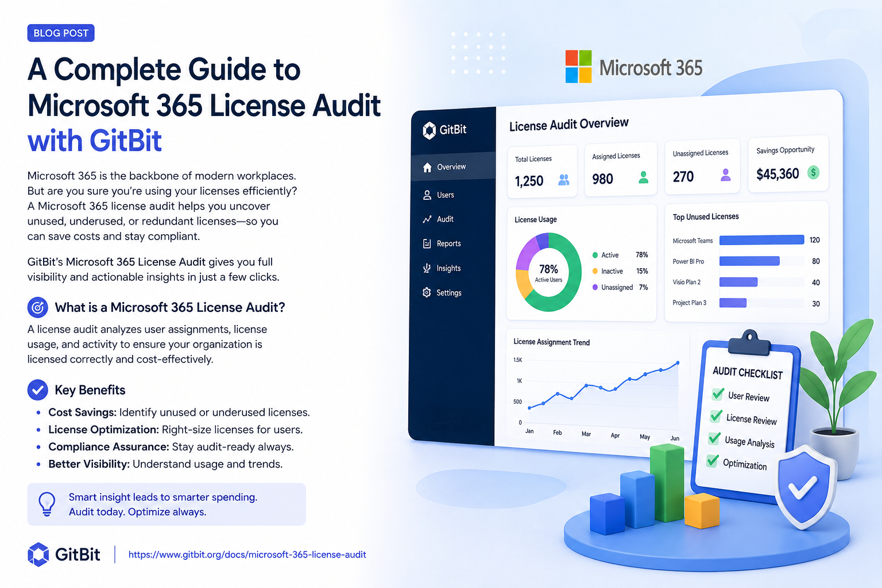Click the Project Plan 3 usage bar
Image resolution: width=882 pixels, height=588 pixels.
pyautogui.click(x=733, y=303)
